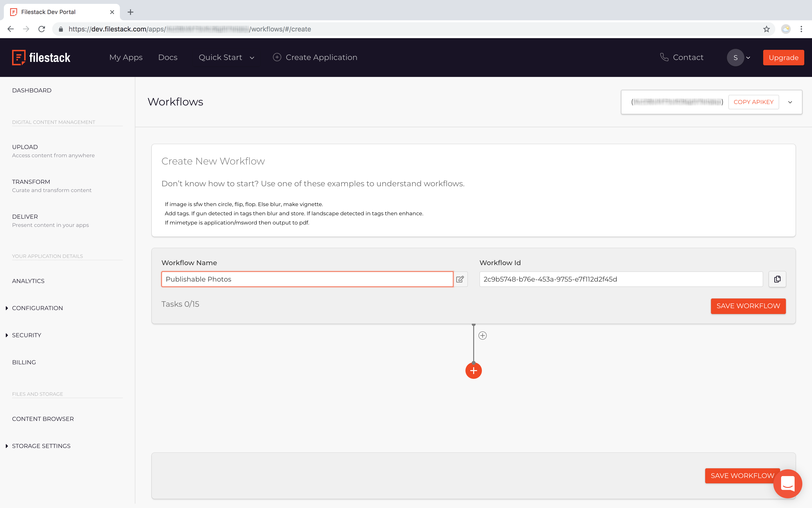Open My Apps in top navigation
The width and height of the screenshot is (812, 508).
[x=126, y=58]
